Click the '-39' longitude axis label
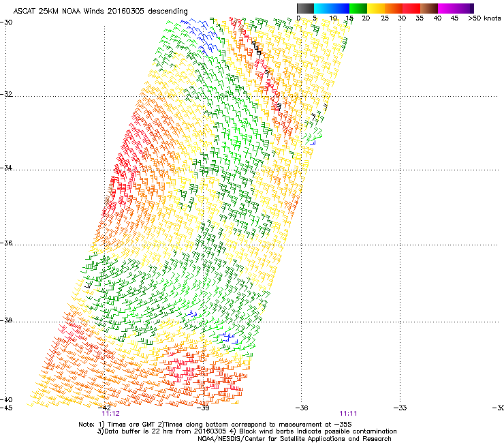Viewport: 504px width, 443px height. click(x=203, y=408)
